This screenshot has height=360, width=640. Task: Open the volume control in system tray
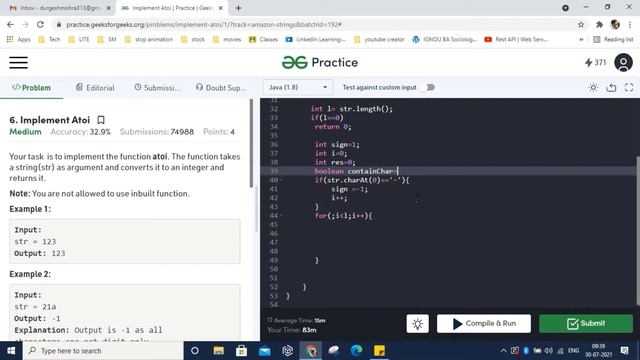tap(548, 351)
